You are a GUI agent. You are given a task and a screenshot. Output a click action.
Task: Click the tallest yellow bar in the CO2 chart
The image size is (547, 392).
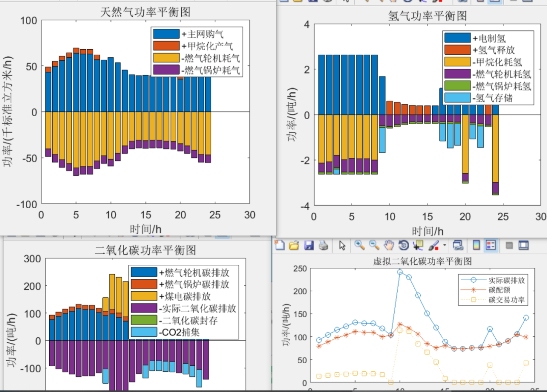[112, 292]
